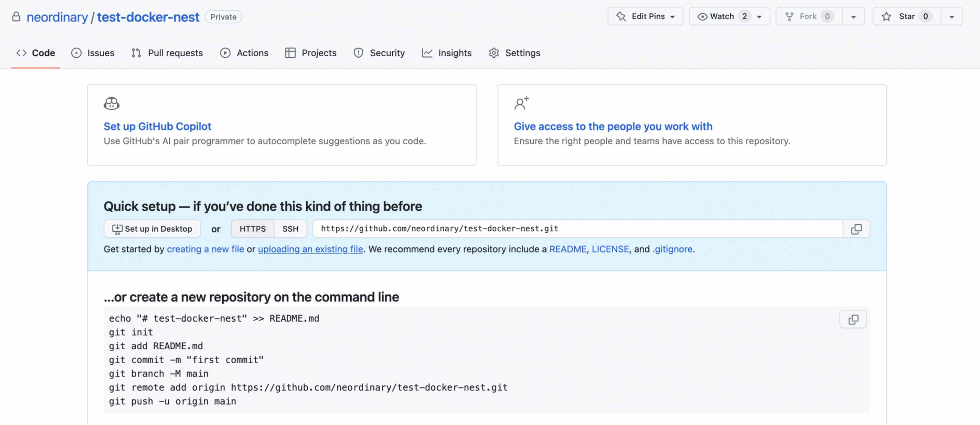The height and width of the screenshot is (425, 980).
Task: Click the Fork button label
Action: (808, 16)
